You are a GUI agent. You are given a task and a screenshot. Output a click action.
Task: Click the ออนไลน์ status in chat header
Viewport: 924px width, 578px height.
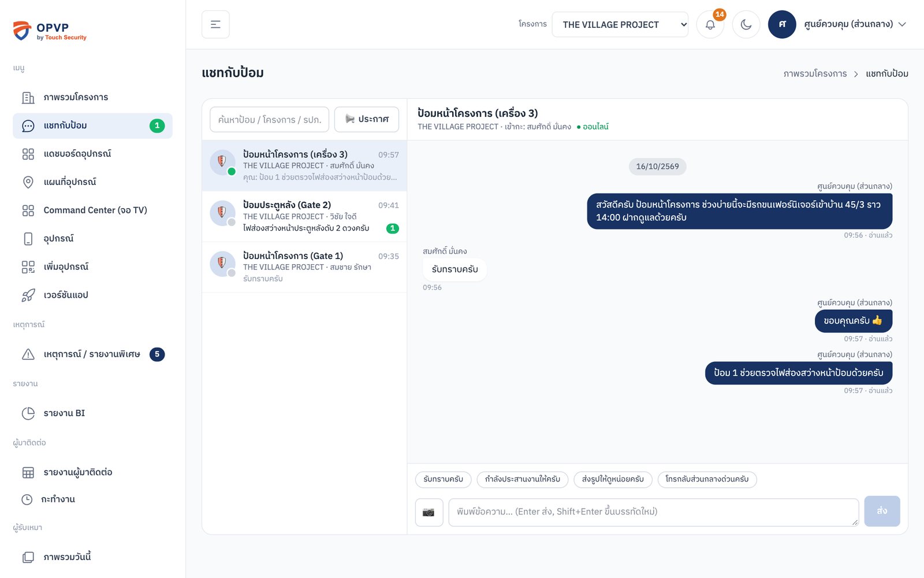593,127
